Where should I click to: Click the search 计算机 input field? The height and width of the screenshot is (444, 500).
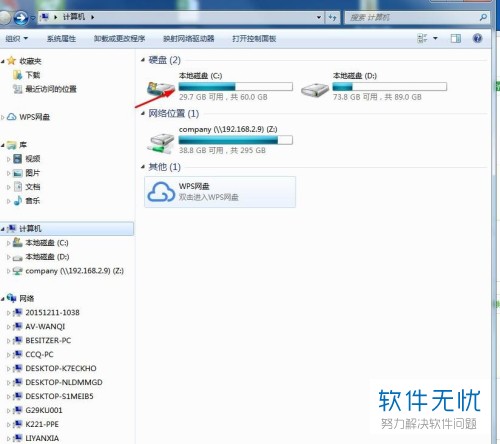pos(413,17)
